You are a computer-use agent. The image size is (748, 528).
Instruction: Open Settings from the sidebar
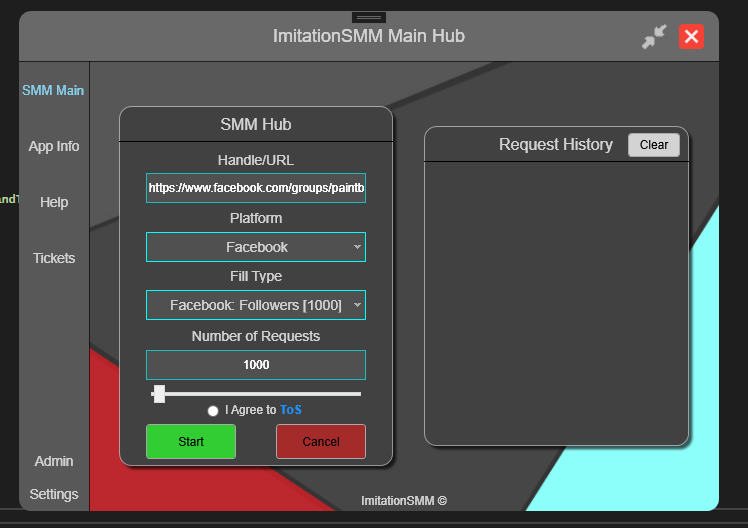coord(54,494)
